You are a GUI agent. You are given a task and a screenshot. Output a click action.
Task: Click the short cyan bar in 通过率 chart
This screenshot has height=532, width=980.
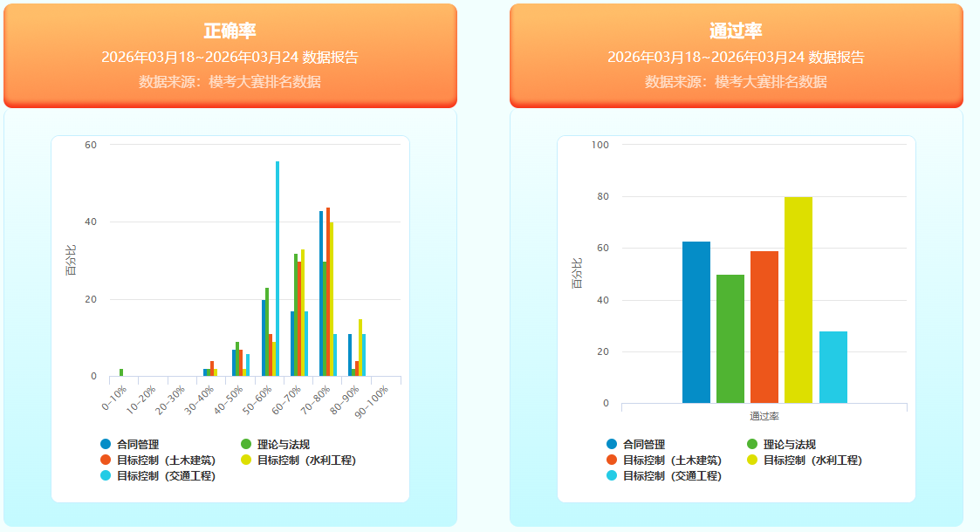pos(833,367)
